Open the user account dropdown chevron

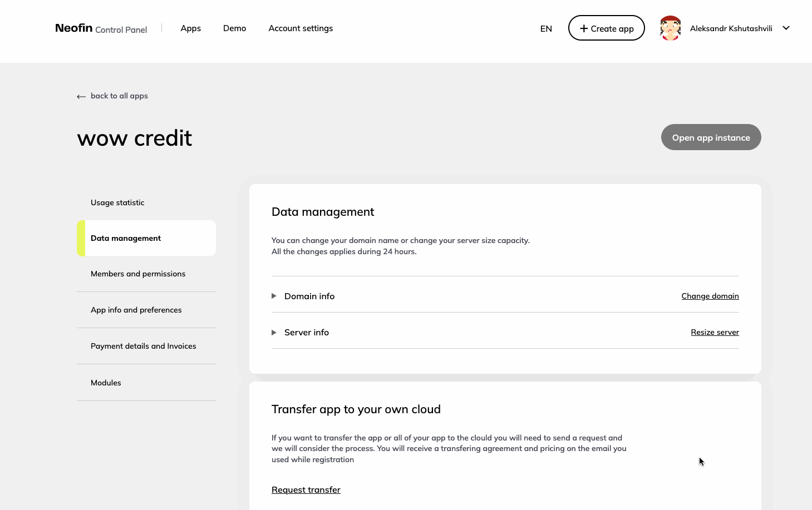click(x=786, y=28)
